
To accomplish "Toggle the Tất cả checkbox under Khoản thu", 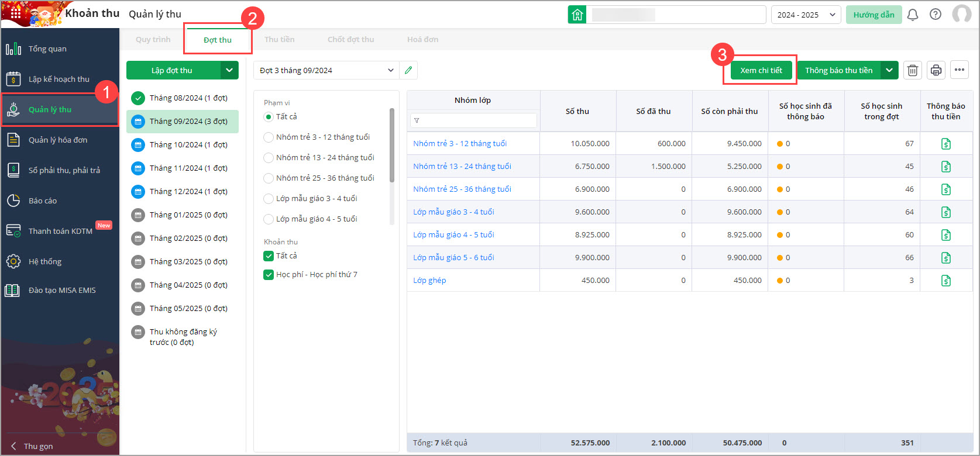I will [269, 256].
